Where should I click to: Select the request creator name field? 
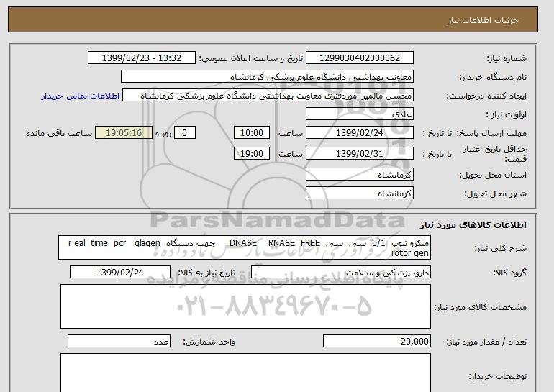coord(268,96)
